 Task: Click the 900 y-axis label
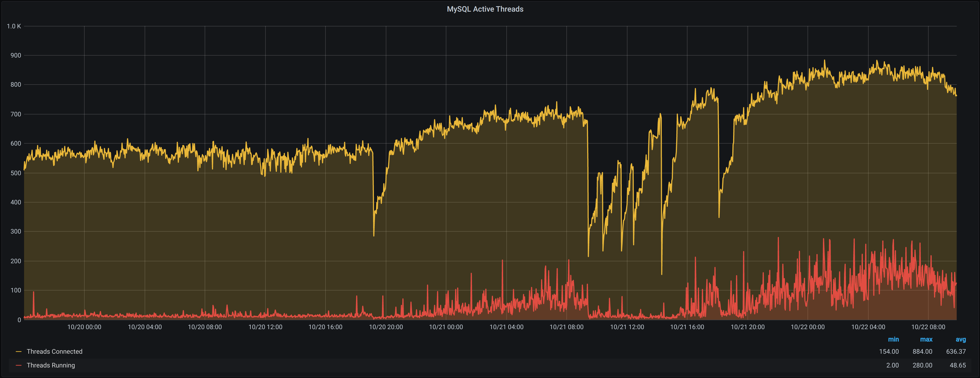(16, 55)
